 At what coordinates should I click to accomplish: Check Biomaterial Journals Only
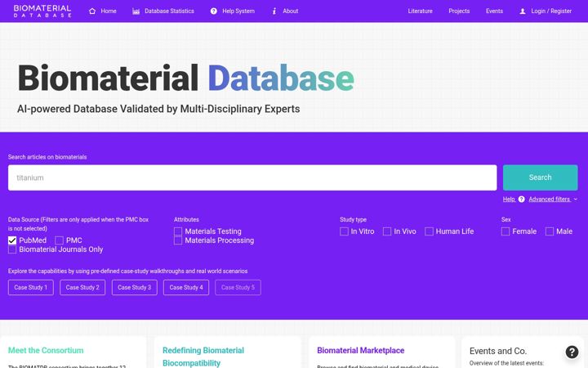(x=12, y=249)
